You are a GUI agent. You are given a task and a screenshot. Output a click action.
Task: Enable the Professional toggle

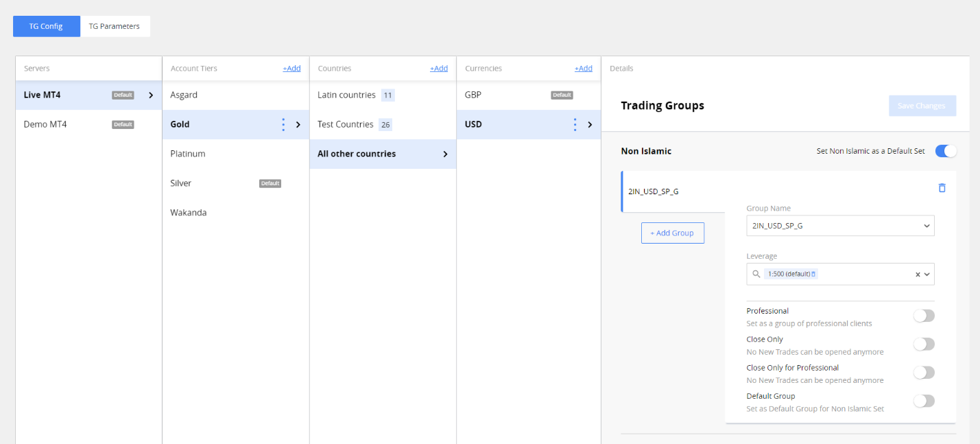click(x=924, y=316)
